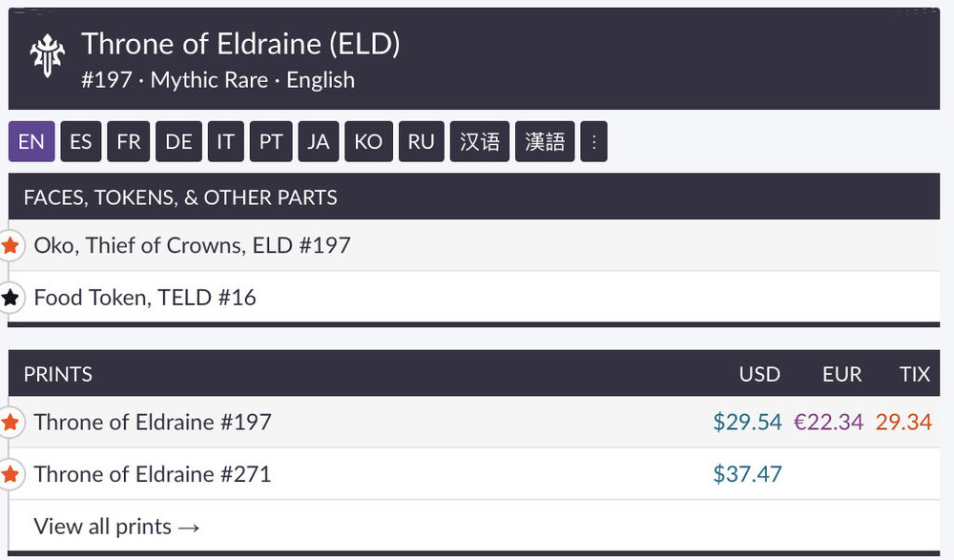This screenshot has width=954, height=560.
Task: Switch to the FR language version
Action: tap(129, 142)
